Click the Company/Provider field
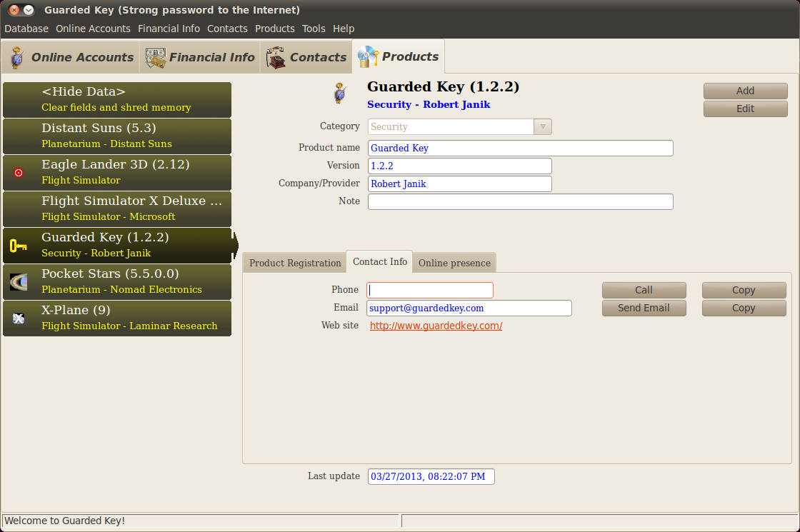Screen dimensions: 800x532 coord(460,184)
